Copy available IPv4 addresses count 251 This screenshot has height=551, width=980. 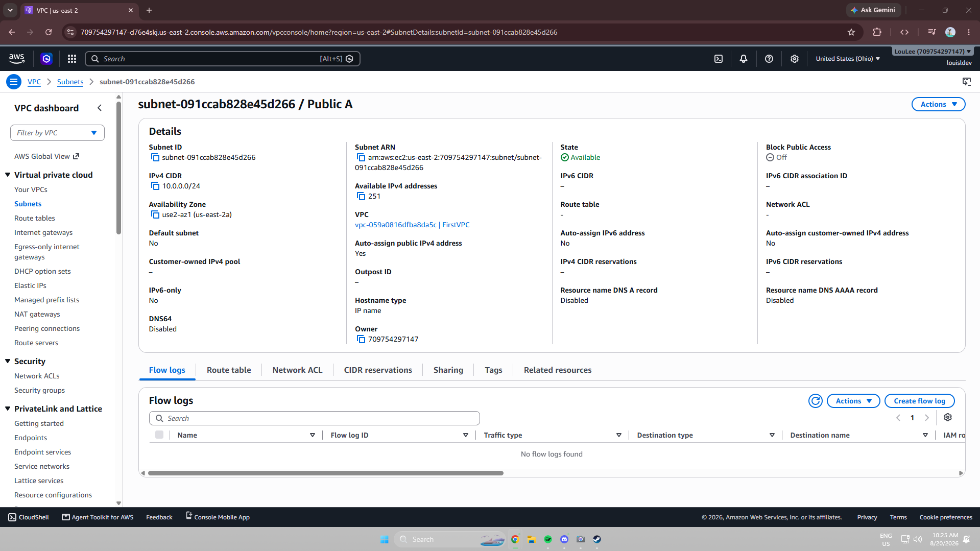361,196
